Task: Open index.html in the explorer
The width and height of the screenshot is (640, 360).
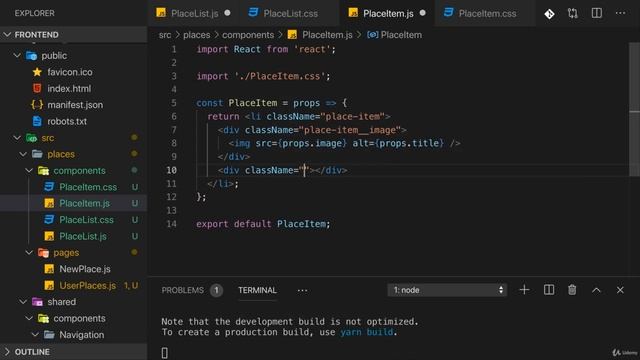Action: pos(69,89)
